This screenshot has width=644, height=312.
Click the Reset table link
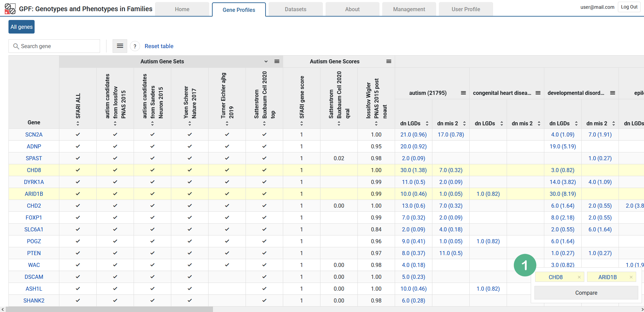(159, 46)
